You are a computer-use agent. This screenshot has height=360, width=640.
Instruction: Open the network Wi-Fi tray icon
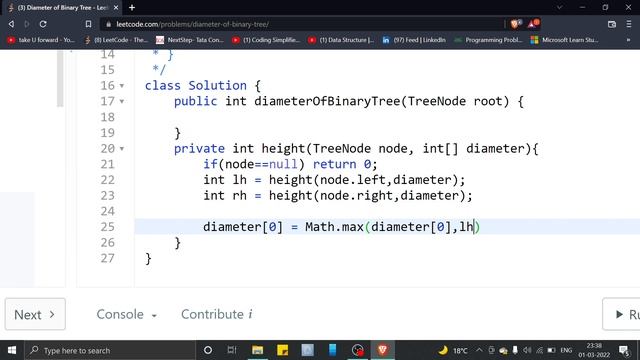pyautogui.click(x=540, y=350)
